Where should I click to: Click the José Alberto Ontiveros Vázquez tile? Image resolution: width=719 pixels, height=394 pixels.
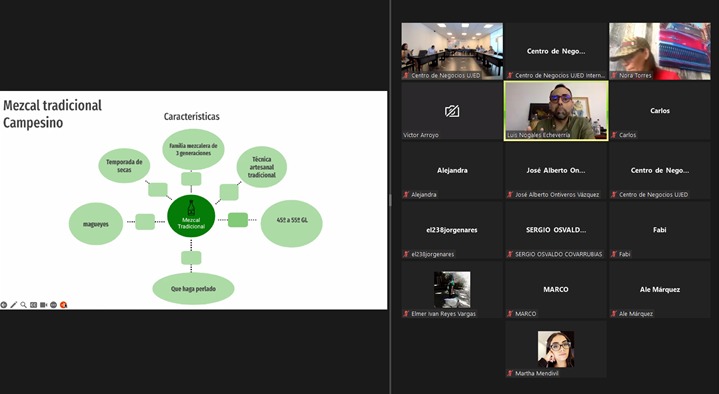coord(556,170)
